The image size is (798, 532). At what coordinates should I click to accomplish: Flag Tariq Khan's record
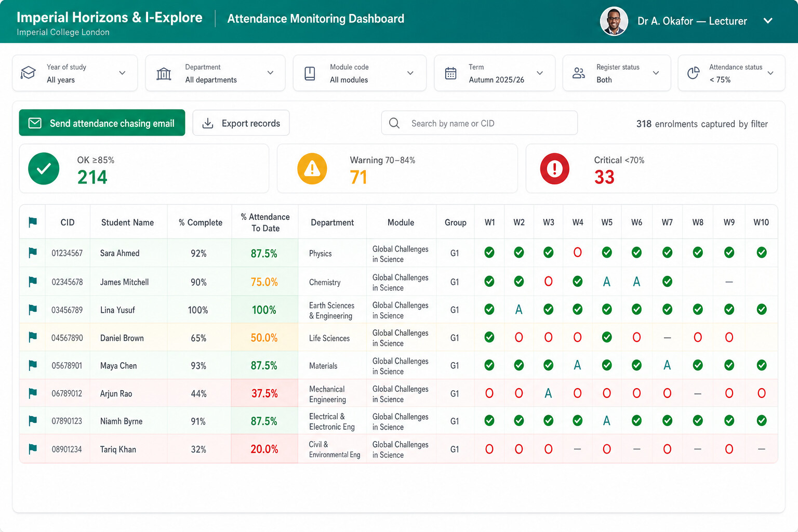[x=33, y=449]
